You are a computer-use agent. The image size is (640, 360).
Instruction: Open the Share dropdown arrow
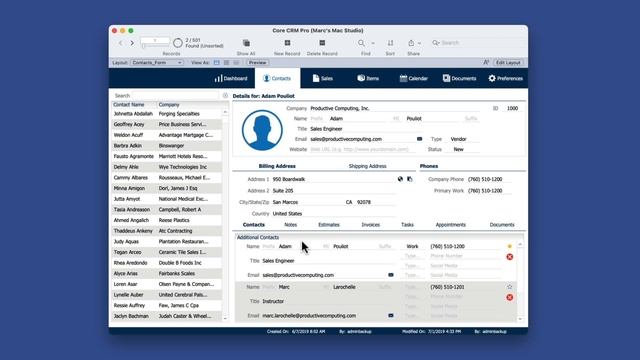coord(419,43)
